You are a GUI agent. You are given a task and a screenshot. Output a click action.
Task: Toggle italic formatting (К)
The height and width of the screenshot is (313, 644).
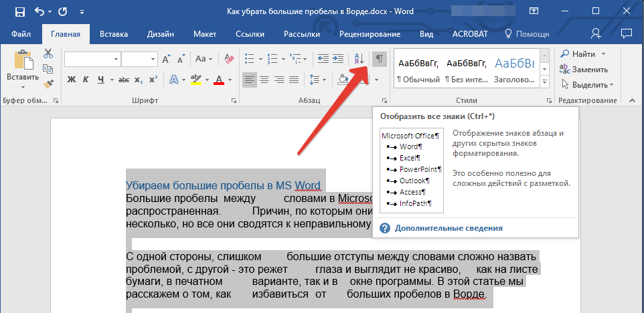86,80
